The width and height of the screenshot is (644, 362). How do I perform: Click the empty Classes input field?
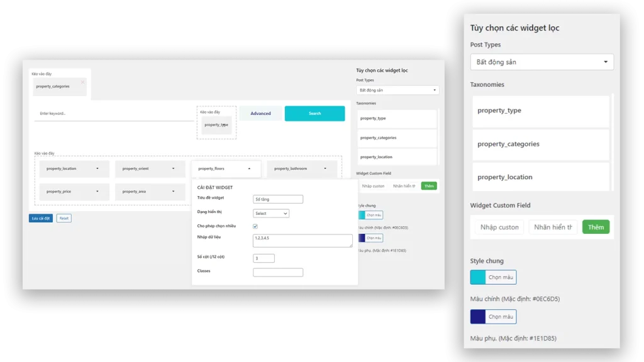click(x=278, y=273)
